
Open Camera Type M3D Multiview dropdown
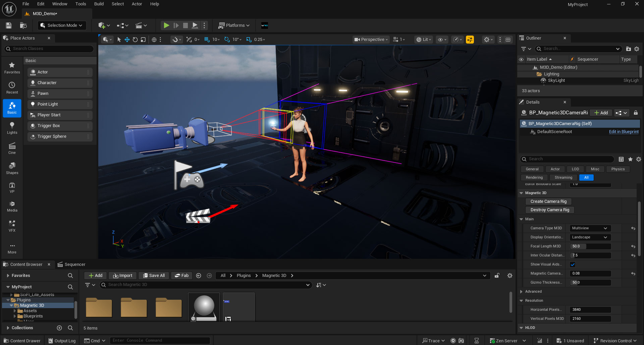(x=590, y=228)
